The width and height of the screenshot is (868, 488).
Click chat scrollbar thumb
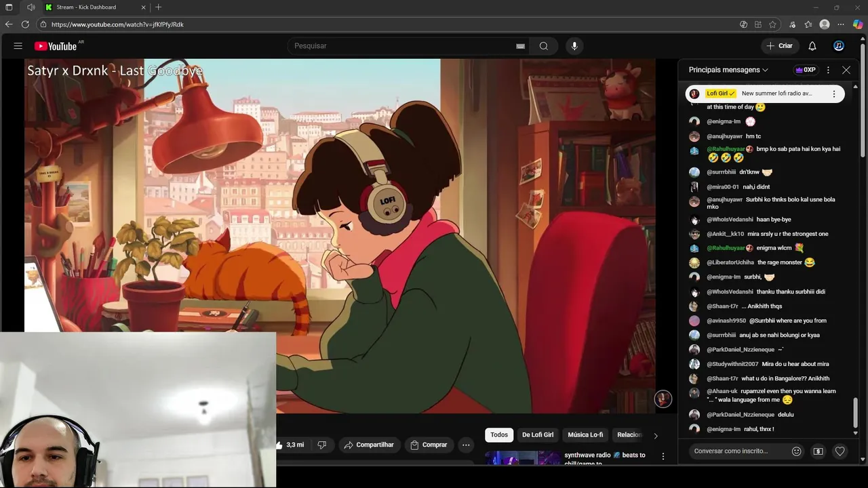[855, 413]
